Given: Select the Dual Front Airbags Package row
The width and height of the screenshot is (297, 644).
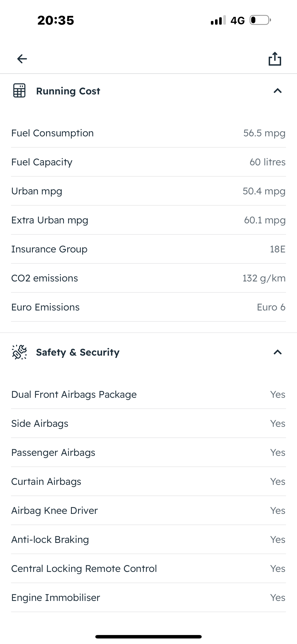Looking at the screenshot, I should pos(148,395).
